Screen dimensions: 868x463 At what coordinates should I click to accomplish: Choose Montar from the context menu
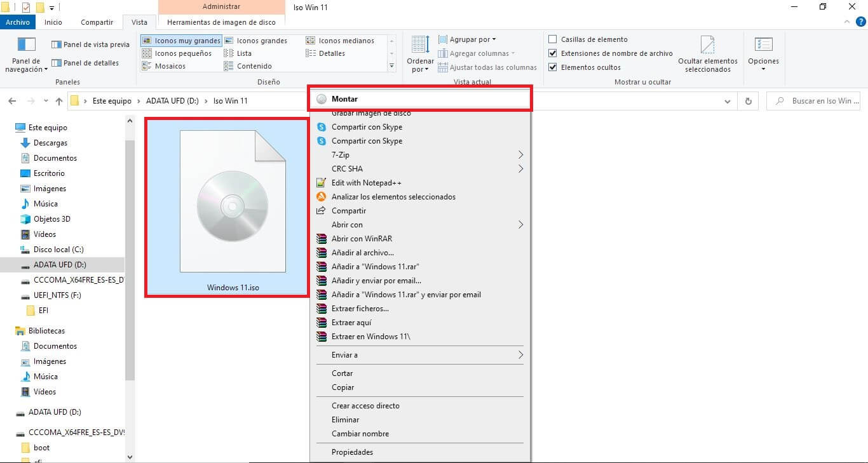coord(420,99)
